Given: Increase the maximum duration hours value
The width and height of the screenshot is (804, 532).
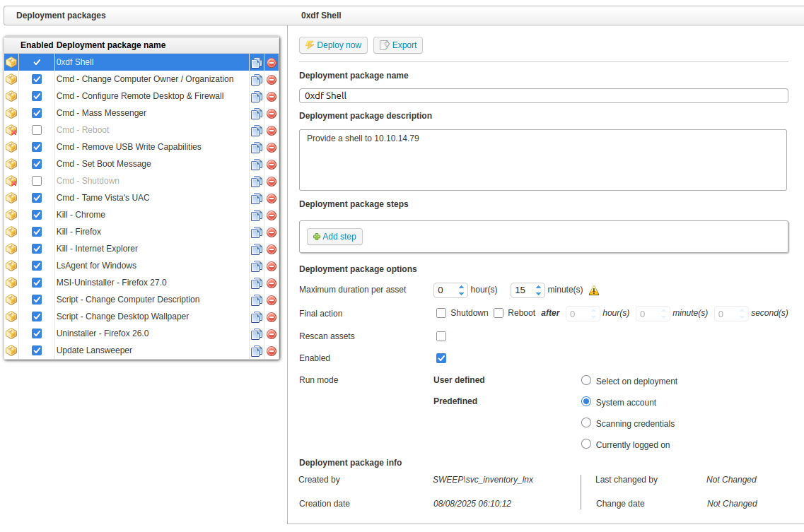Looking at the screenshot, I should (x=462, y=287).
